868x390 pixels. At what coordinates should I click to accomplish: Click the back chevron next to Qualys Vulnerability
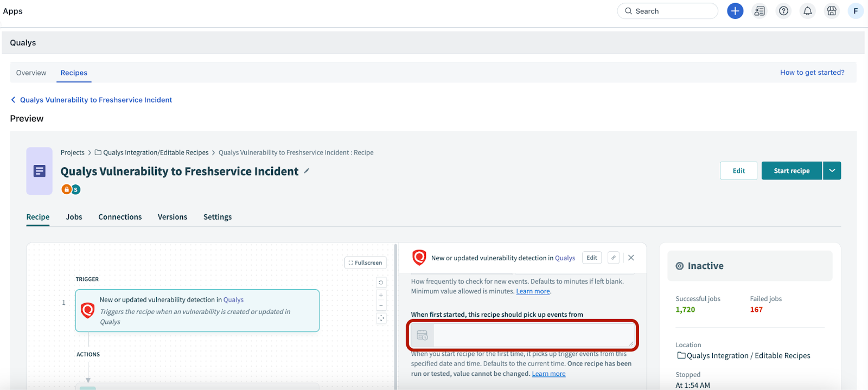point(13,100)
